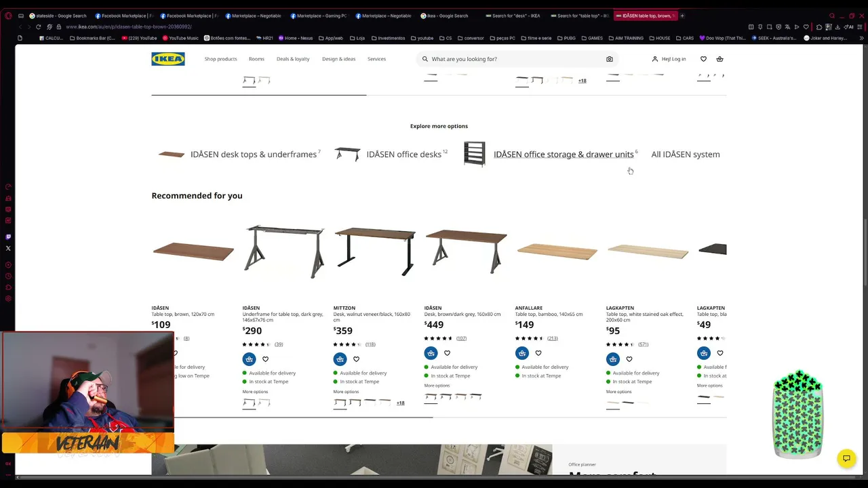Click the magnifier in the IKEA search box

(425, 59)
